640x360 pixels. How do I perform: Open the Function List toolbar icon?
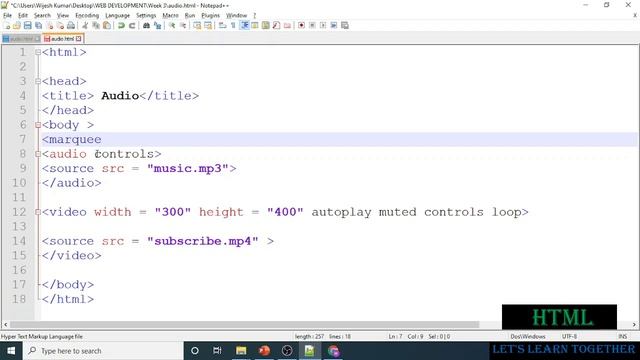(276, 25)
